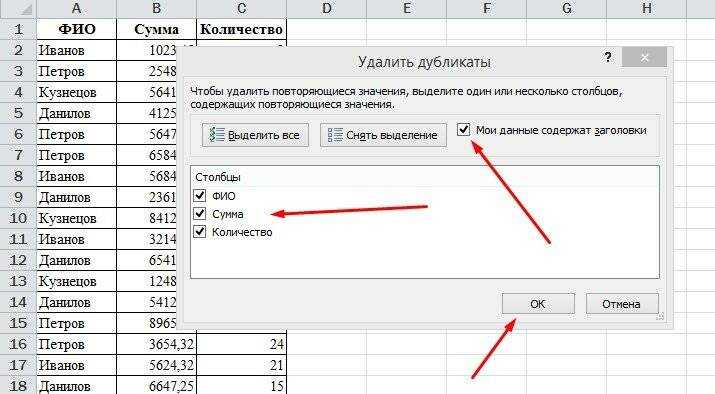
Task: Select cell C16 with value 24
Action: pos(242,344)
